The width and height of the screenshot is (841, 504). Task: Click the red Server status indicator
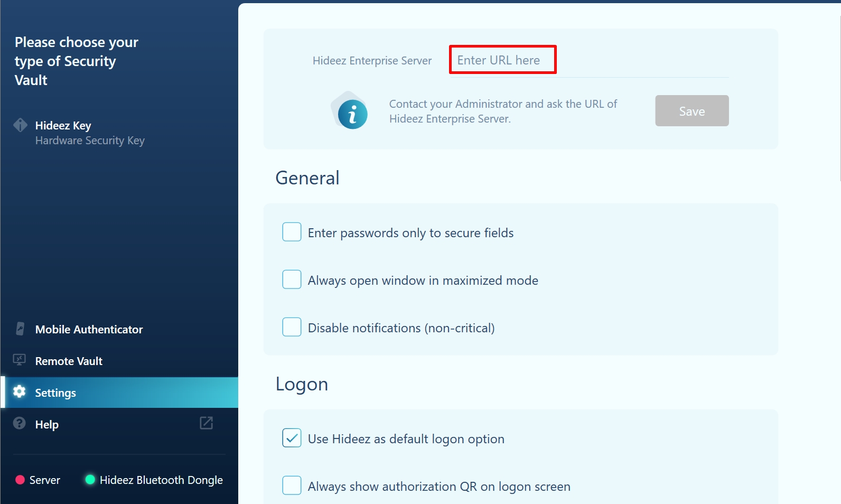(20, 480)
